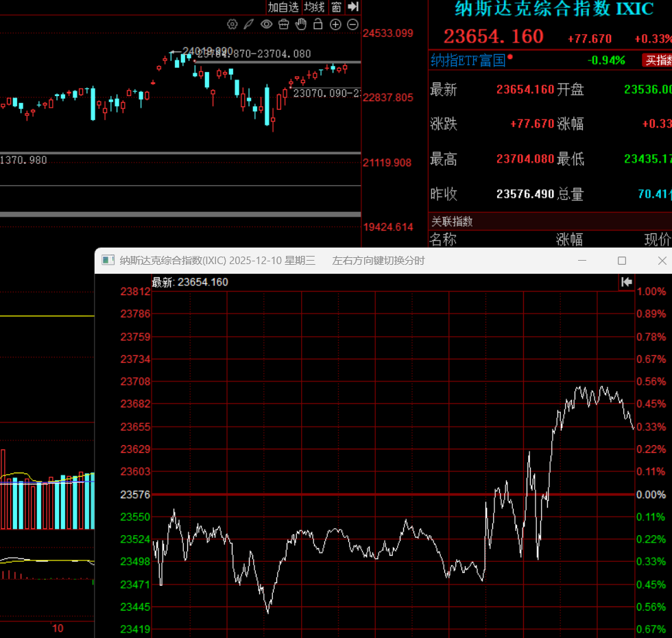672x638 pixels.
Task: Open 纳指ETF富国 link
Action: [468, 60]
